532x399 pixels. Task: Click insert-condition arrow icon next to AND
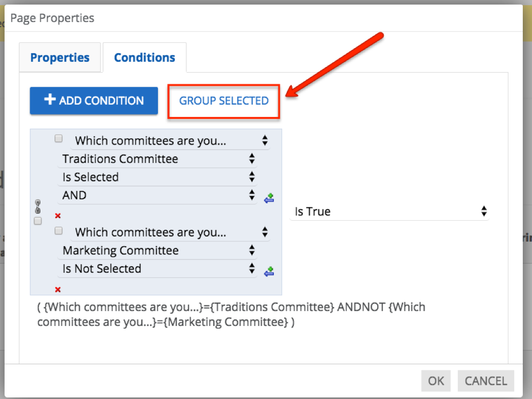(269, 198)
